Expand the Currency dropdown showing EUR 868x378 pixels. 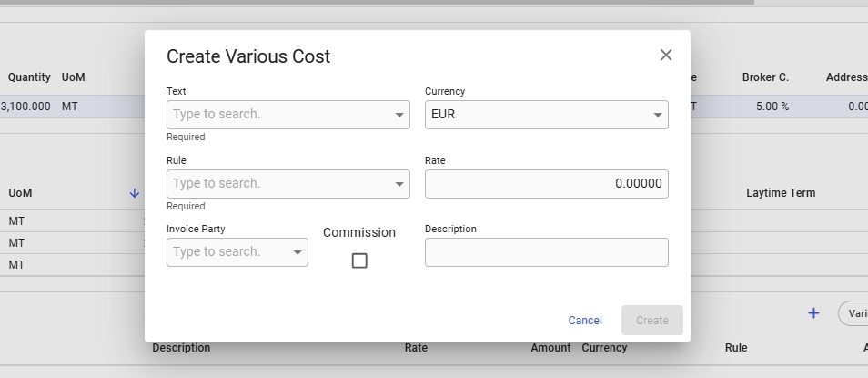pos(658,116)
